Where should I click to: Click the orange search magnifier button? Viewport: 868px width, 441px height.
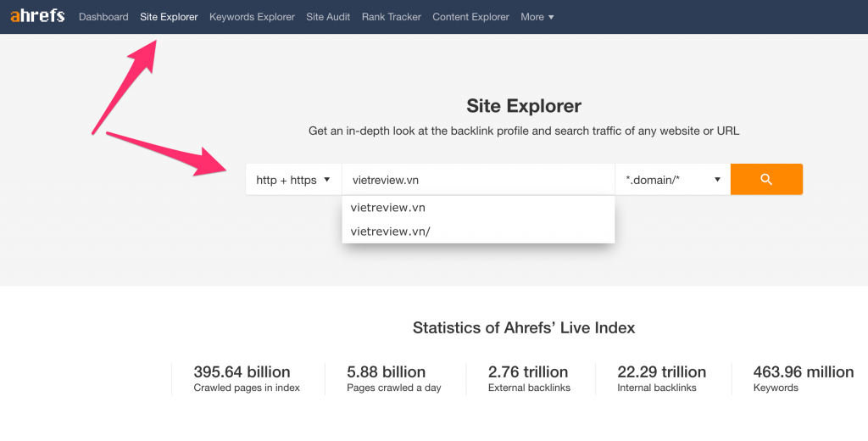click(766, 179)
